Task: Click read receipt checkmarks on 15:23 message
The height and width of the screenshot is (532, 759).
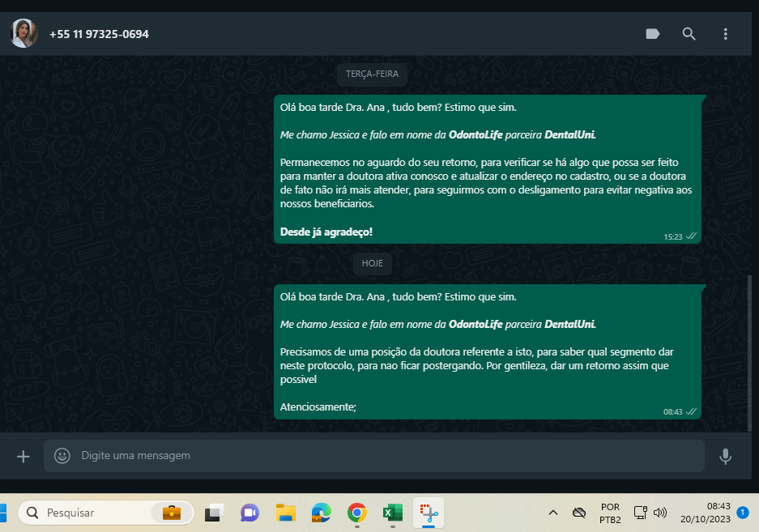Action: point(691,236)
